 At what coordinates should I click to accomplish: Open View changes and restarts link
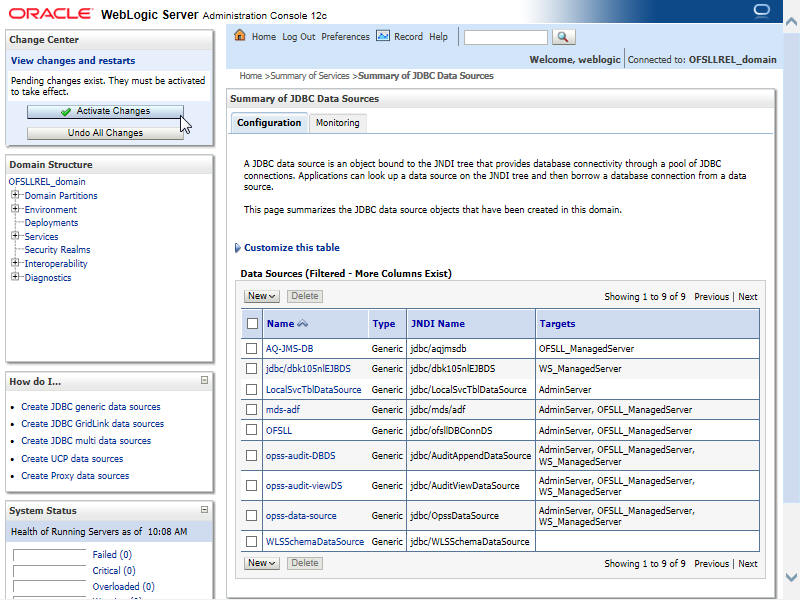(73, 61)
